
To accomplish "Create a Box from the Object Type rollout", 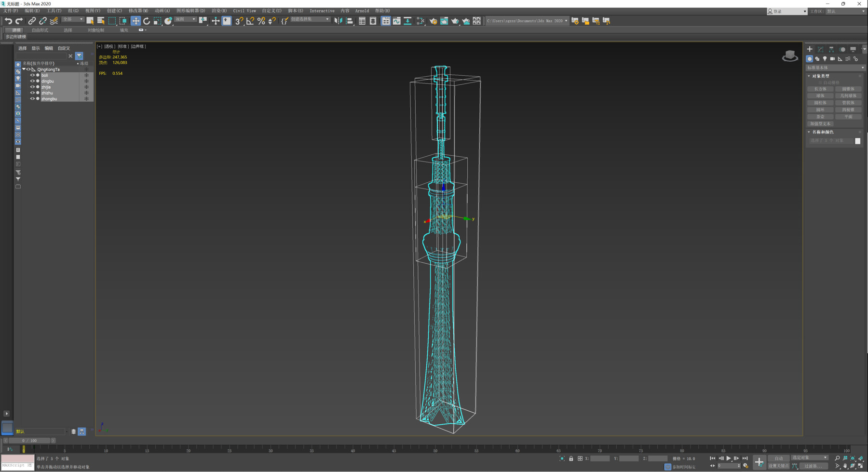I will coord(820,89).
